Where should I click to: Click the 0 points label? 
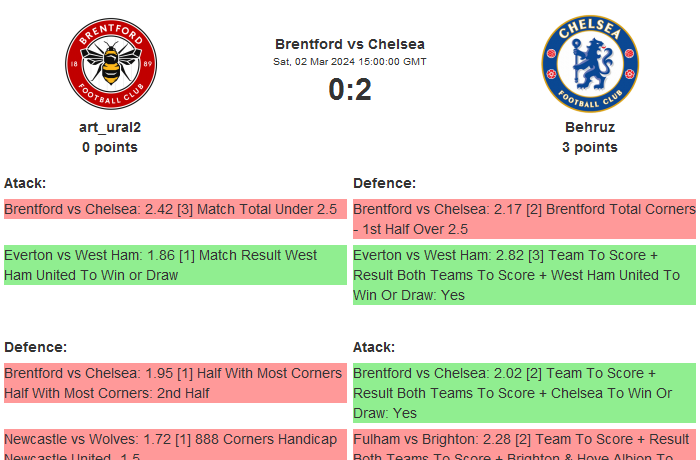pos(110,147)
